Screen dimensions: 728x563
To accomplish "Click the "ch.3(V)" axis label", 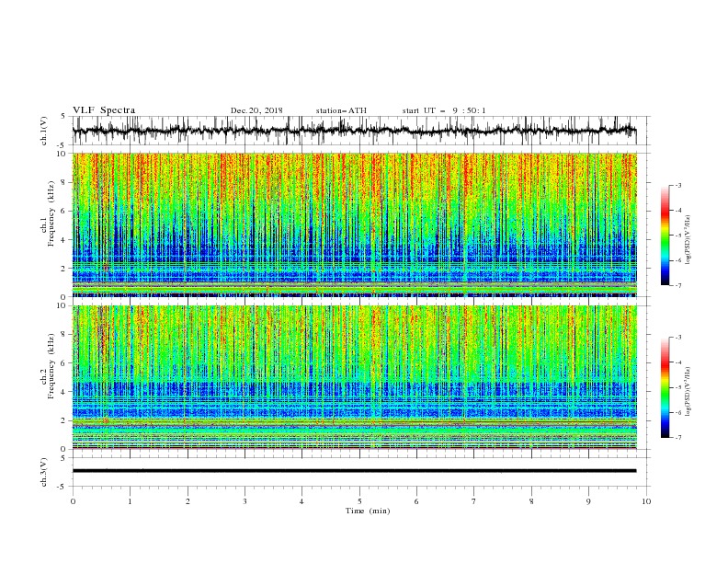I will pyautogui.click(x=44, y=473).
